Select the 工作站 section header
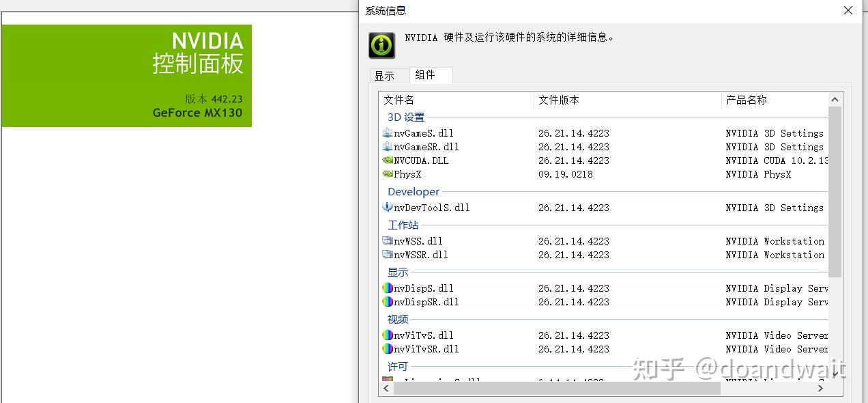 [x=403, y=225]
